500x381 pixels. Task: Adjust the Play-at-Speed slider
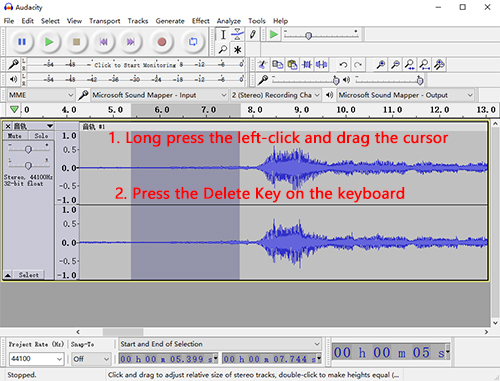(x=309, y=35)
